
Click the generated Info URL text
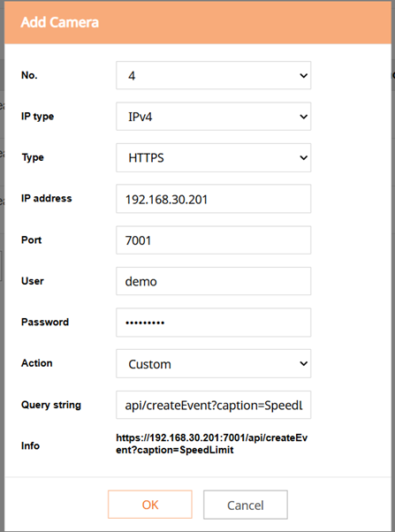click(x=212, y=444)
